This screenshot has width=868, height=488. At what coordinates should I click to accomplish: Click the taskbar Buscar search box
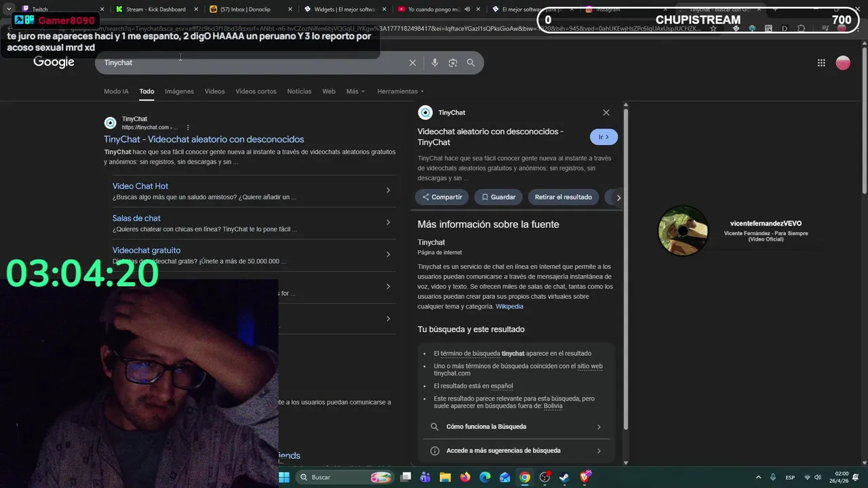(346, 477)
